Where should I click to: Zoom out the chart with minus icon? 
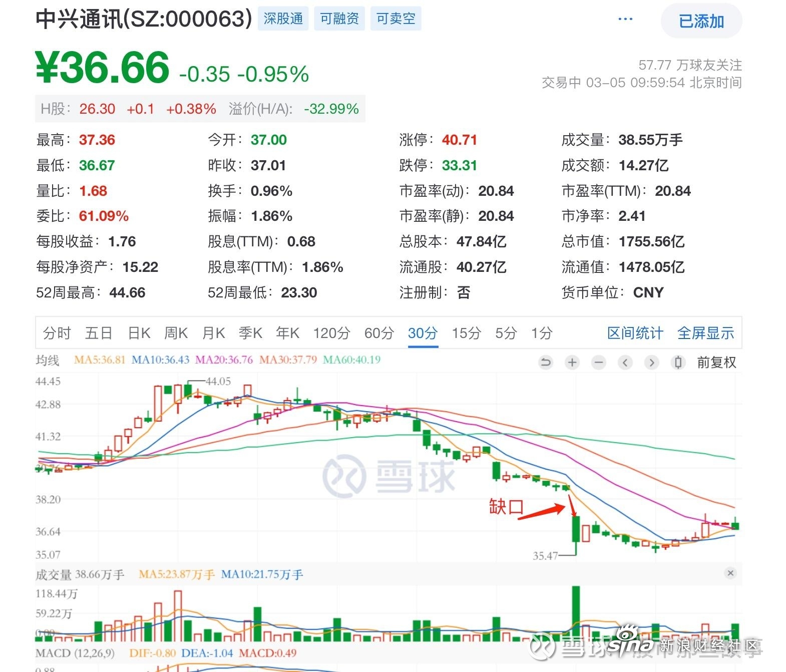(599, 362)
